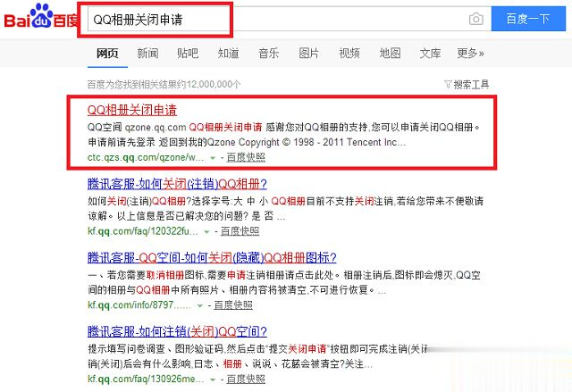Click the kf.qq.com/faq/120322fu URL
The image size is (572, 392).
[x=143, y=231]
